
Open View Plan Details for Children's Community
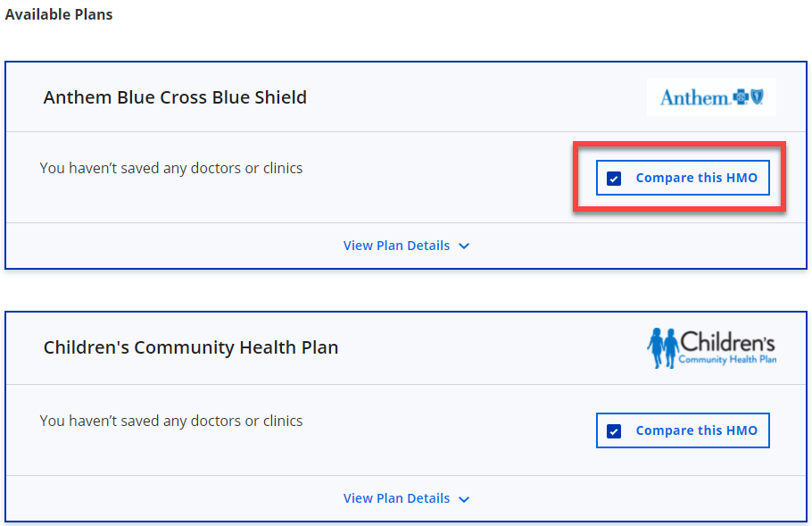pyautogui.click(x=396, y=498)
